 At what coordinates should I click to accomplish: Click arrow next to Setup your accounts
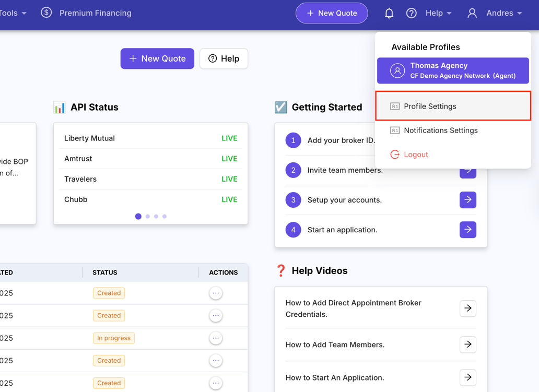467,199
